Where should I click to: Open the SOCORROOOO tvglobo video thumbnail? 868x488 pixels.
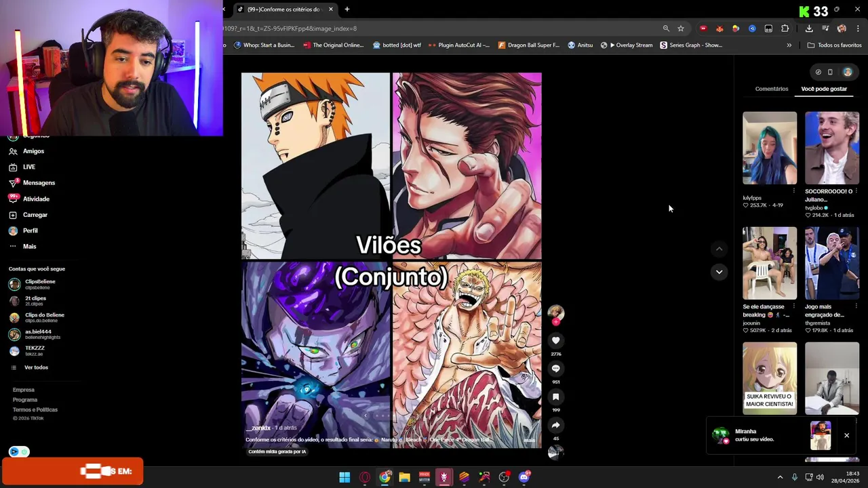[832, 148]
